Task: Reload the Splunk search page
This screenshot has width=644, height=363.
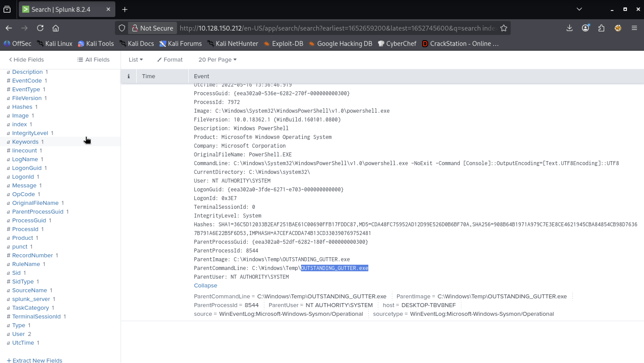Action: click(40, 28)
